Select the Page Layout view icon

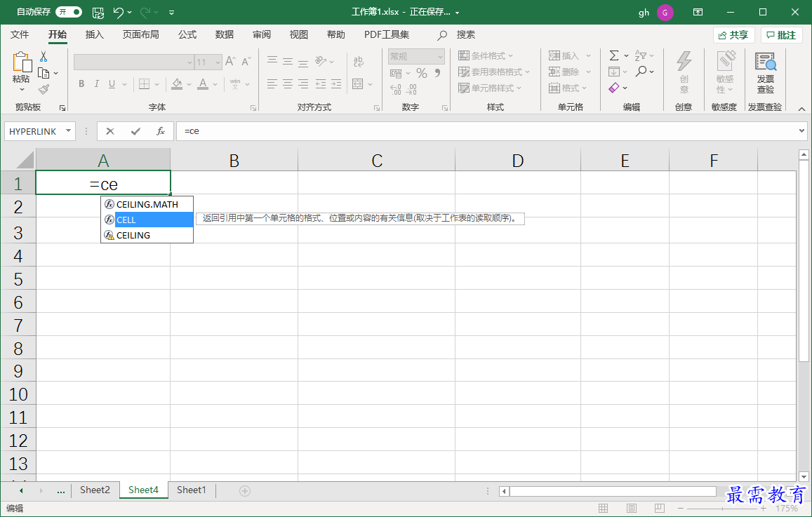[x=631, y=508]
